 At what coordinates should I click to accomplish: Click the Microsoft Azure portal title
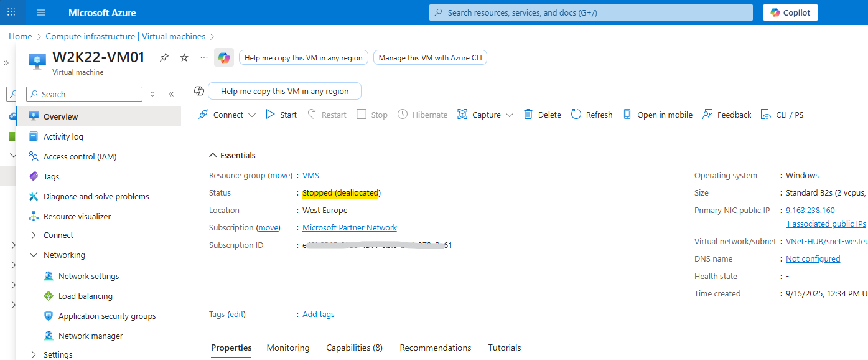[102, 12]
